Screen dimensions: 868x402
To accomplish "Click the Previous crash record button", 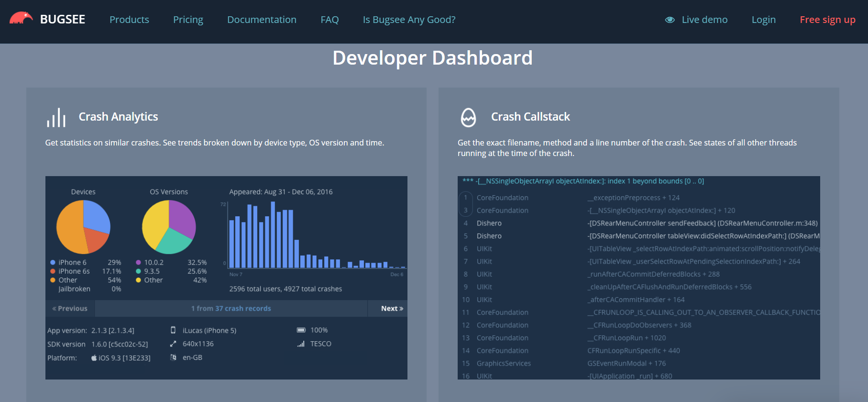I will pos(70,309).
